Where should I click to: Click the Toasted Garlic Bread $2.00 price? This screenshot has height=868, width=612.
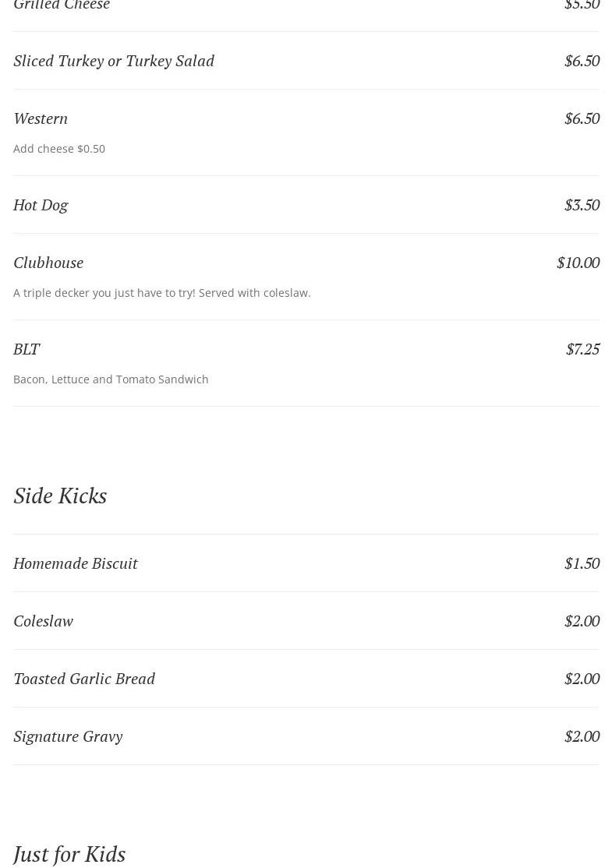coord(582,679)
